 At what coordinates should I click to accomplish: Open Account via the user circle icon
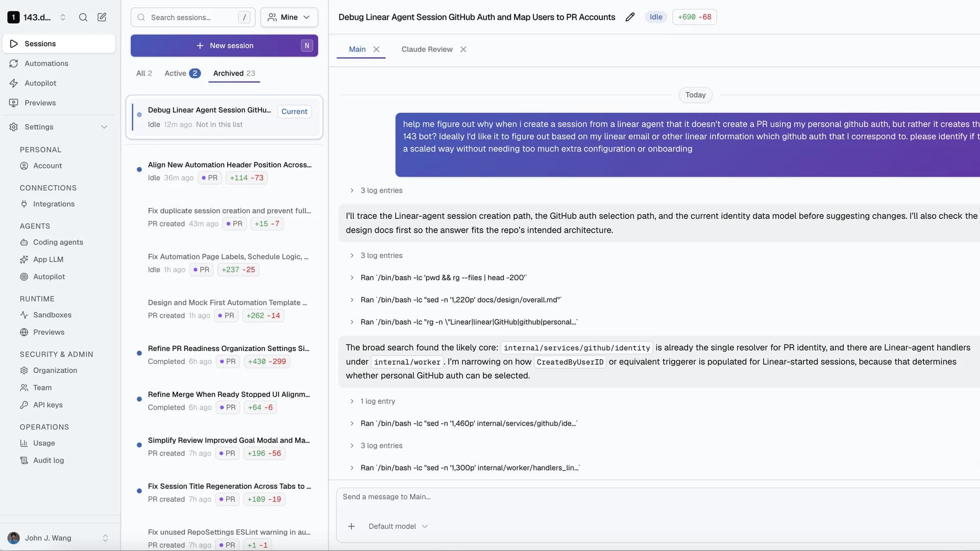coord(24,166)
